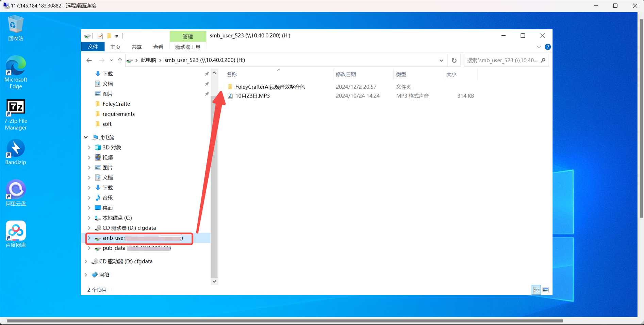Click the search box for smb_user_523
Image resolution: width=644 pixels, height=325 pixels.
click(502, 61)
